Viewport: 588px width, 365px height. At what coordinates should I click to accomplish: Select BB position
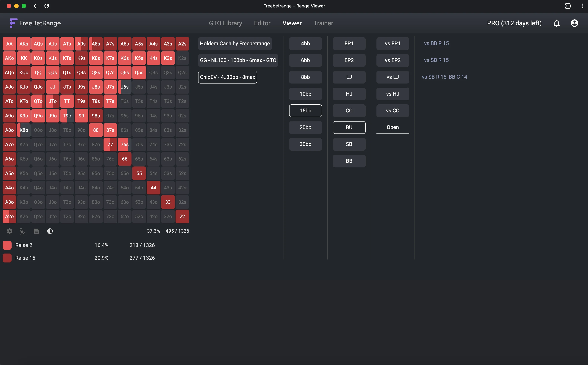coord(349,161)
